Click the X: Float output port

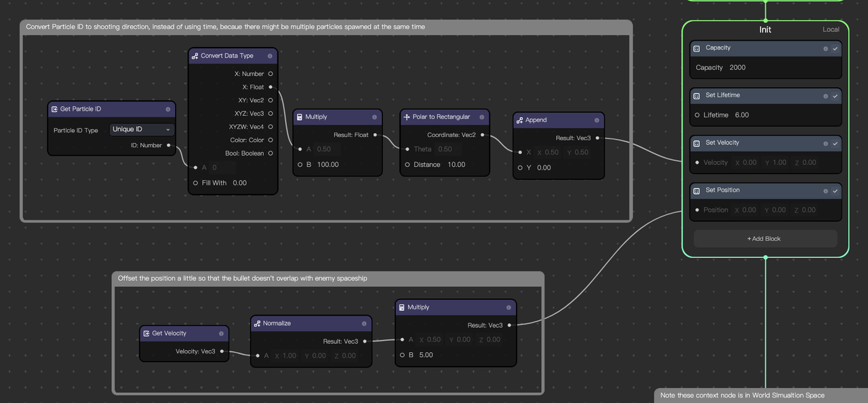[271, 87]
